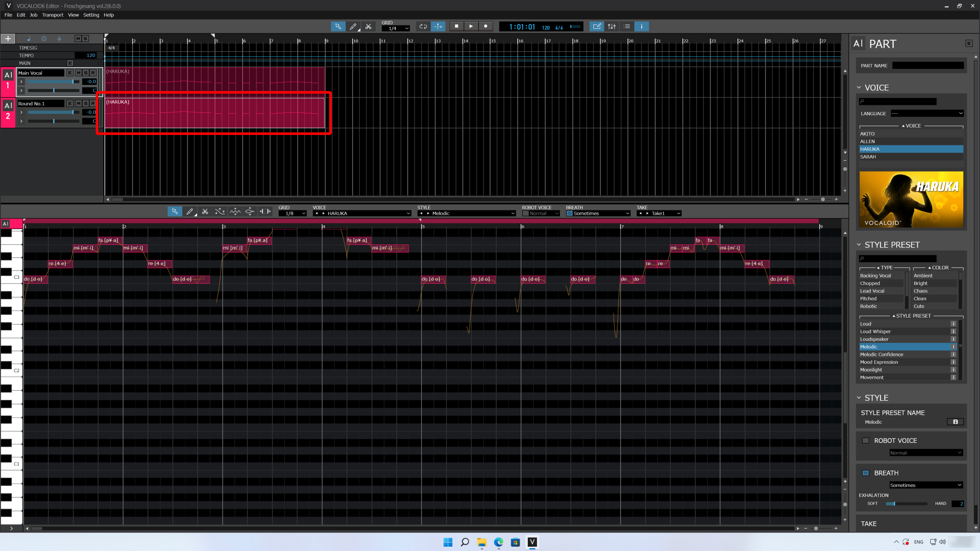
Task: Open the mixer panel icon in the top toolbar
Action: [x=612, y=26]
